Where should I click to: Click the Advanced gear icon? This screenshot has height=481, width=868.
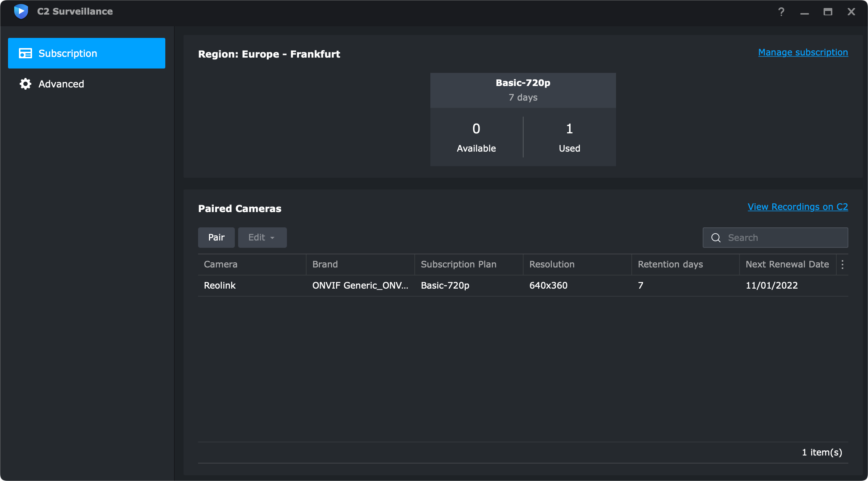coord(25,84)
